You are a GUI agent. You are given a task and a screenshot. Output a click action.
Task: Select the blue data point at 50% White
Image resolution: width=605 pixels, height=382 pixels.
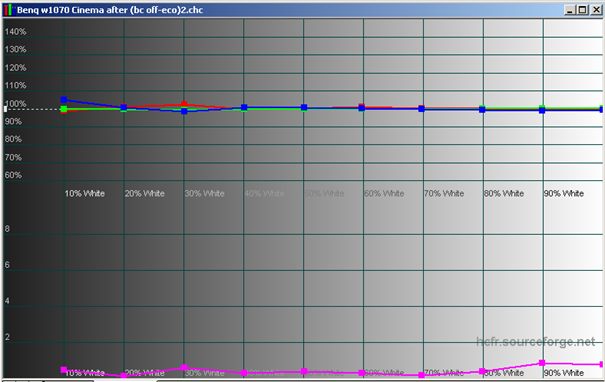point(304,108)
